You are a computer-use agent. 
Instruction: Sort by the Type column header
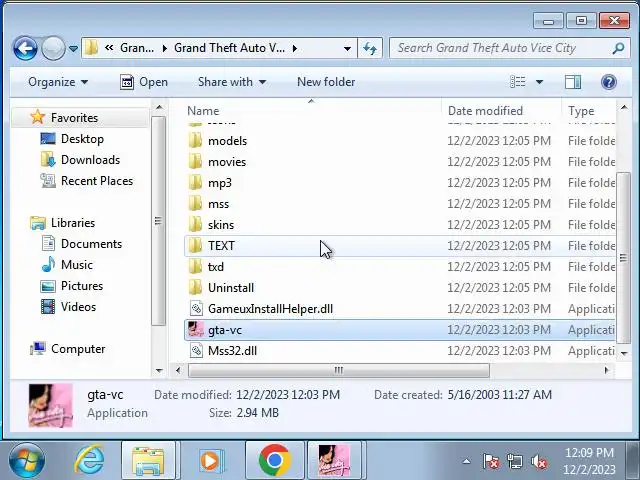pyautogui.click(x=581, y=111)
